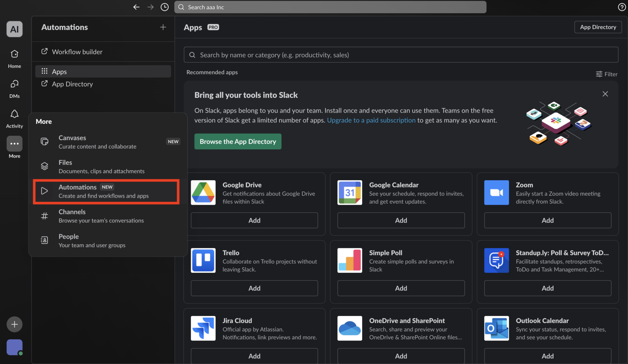Click the plus button above the avatar

tap(14, 324)
